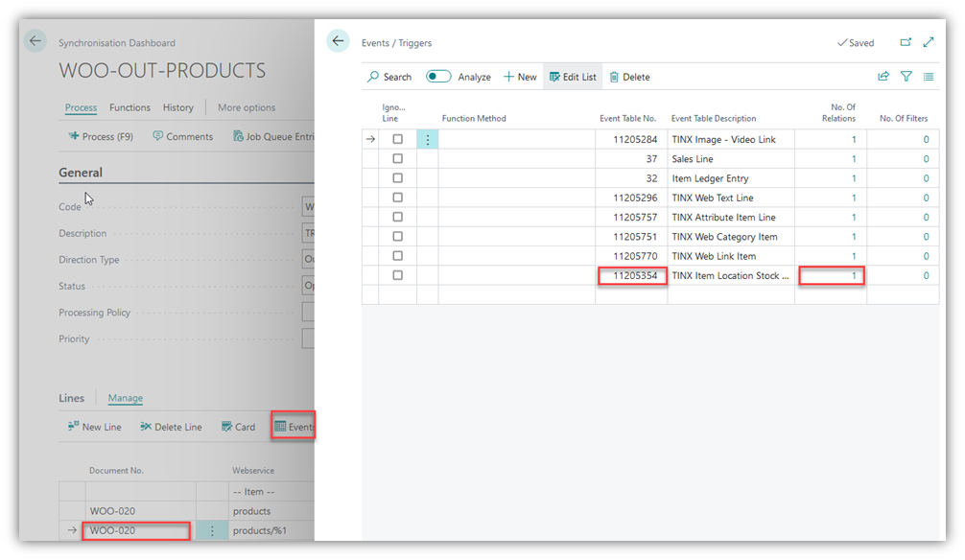This screenshot has height=560, width=965.
Task: Open More options menu
Action: pyautogui.click(x=247, y=107)
